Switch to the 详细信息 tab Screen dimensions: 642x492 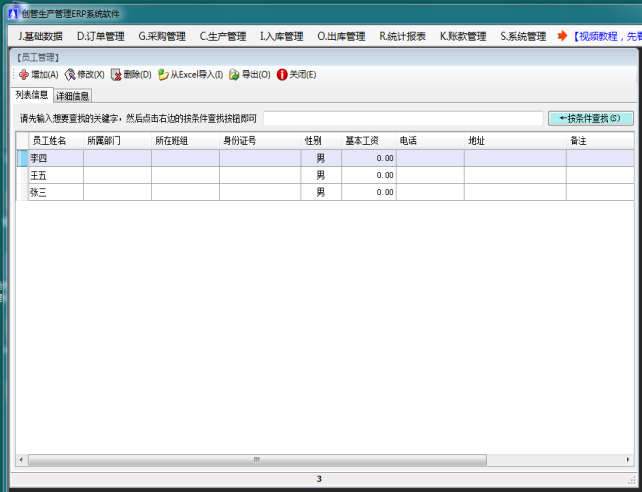73,96
